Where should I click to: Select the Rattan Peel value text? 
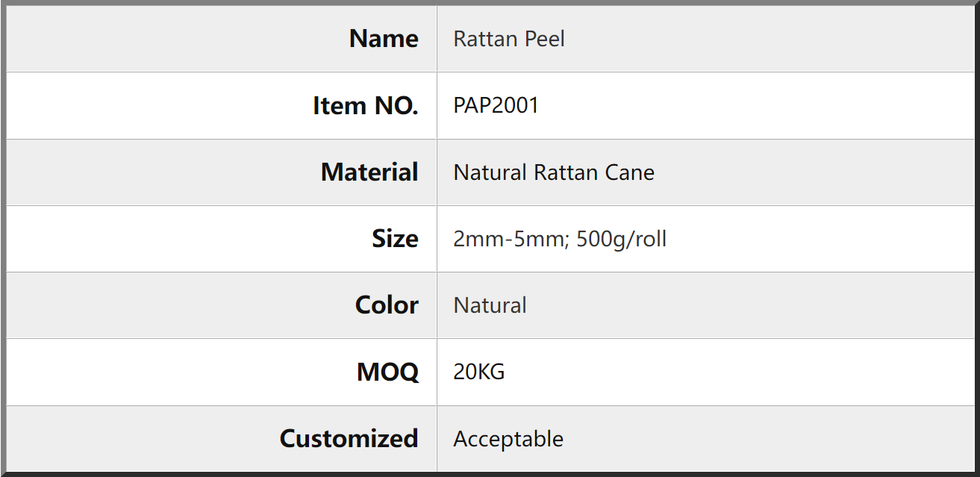509,39
